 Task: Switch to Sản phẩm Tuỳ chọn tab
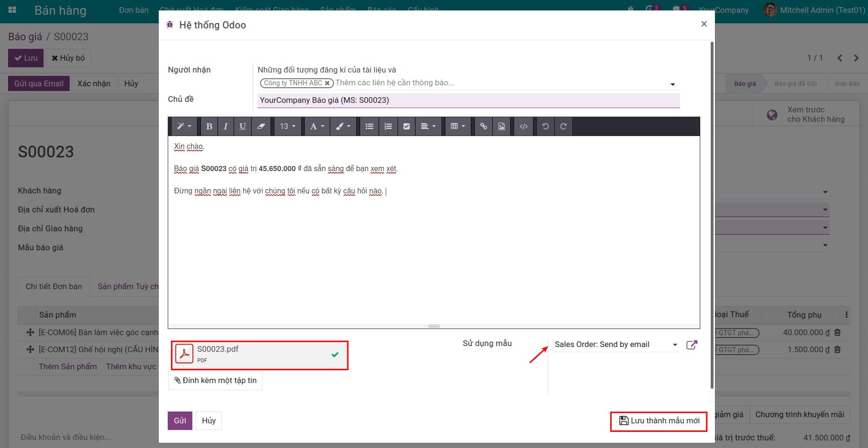(128, 286)
